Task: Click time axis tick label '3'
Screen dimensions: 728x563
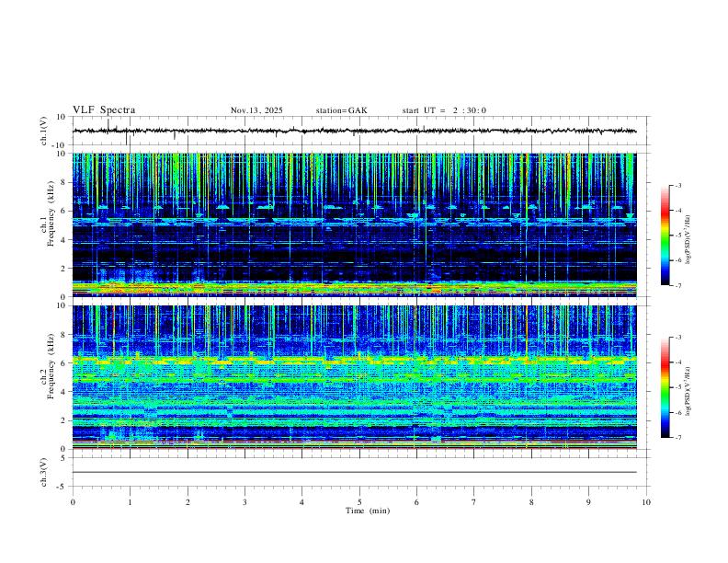Action: (x=245, y=502)
